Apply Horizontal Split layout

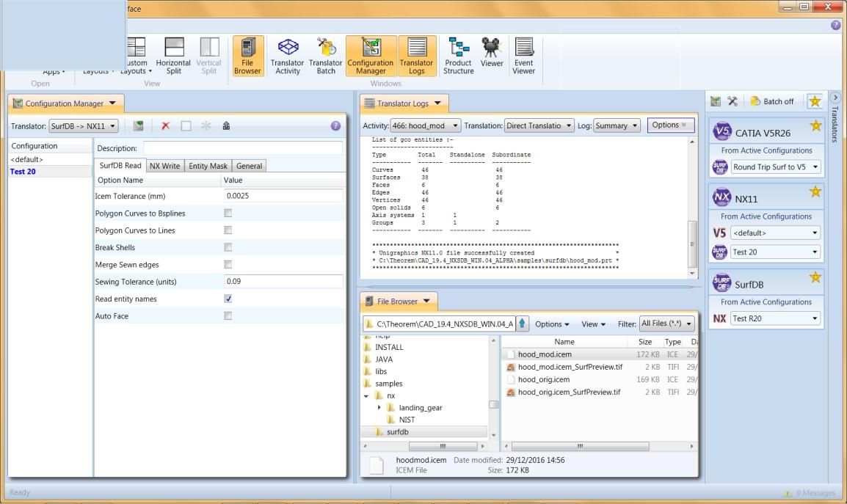(173, 56)
